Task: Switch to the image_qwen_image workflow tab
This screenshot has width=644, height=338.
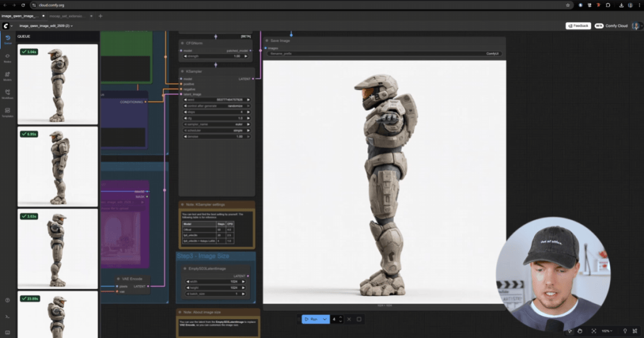Action: (21, 16)
